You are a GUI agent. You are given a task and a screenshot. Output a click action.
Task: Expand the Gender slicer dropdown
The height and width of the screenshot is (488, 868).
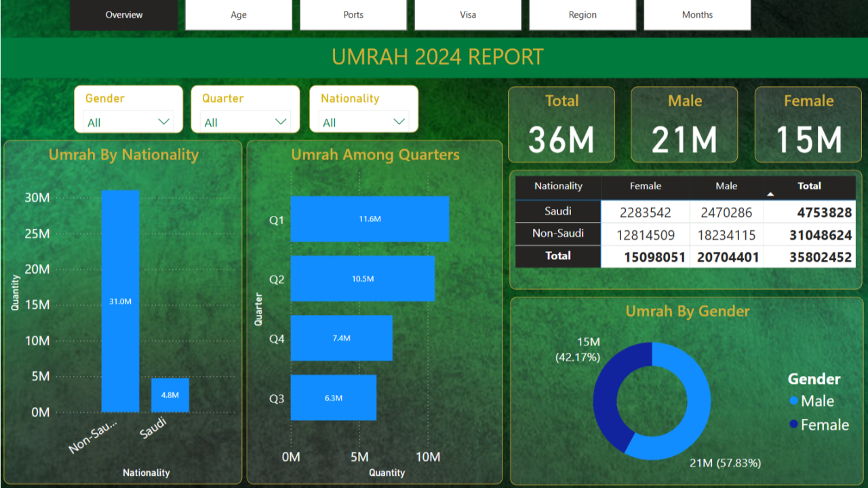tap(163, 122)
